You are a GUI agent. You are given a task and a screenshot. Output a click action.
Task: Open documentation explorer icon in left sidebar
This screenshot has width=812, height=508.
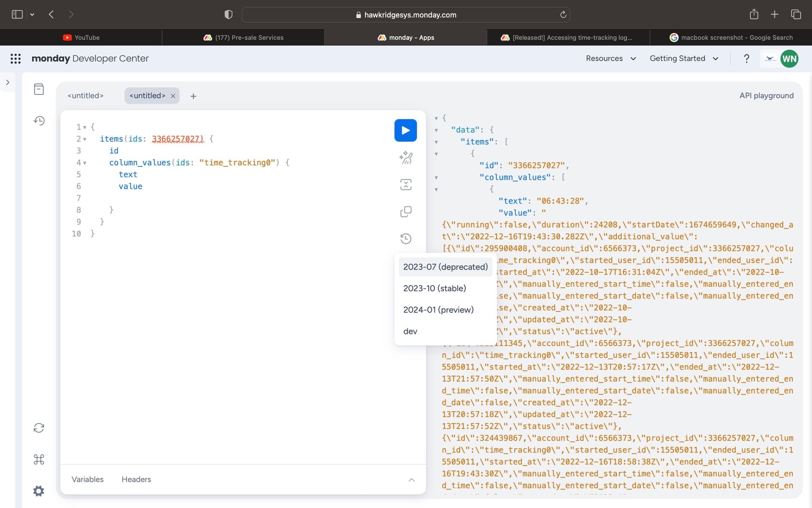[x=39, y=89]
